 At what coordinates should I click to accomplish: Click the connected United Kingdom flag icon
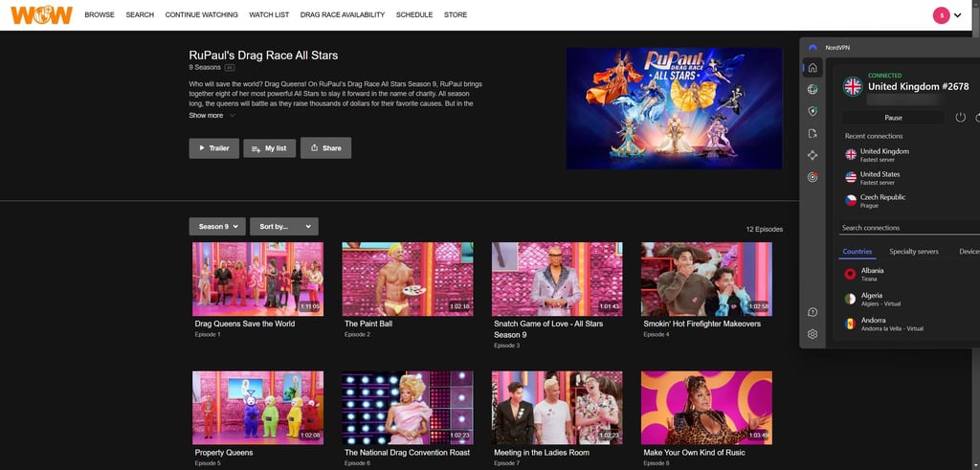pos(853,86)
